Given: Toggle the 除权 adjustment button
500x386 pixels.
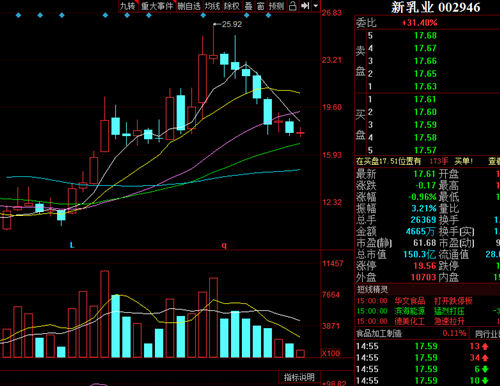Looking at the screenshot, I should point(232,6).
